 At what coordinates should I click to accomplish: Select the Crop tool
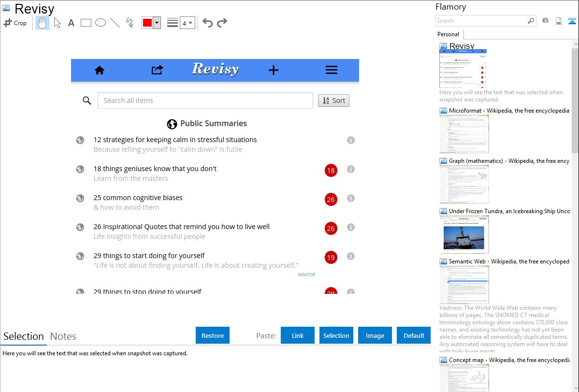15,23
